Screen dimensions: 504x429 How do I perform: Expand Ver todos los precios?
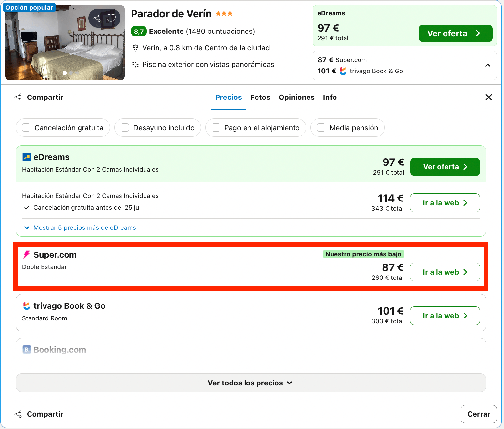coord(251,383)
